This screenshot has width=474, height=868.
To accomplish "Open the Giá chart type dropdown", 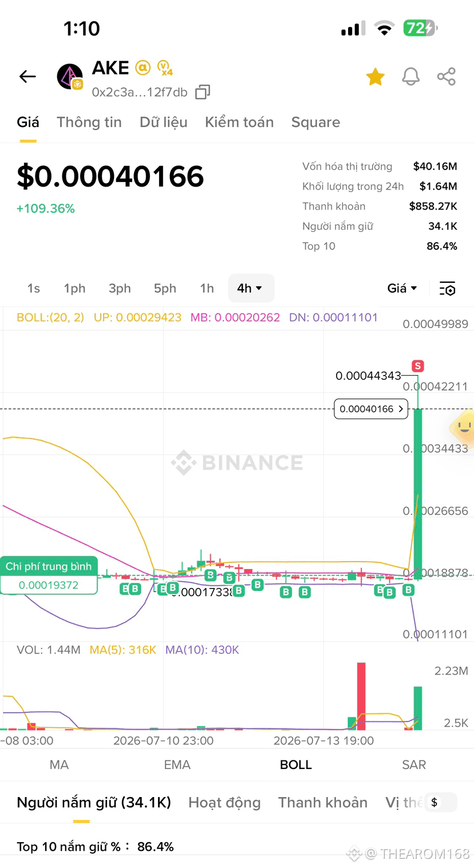I will tap(402, 289).
